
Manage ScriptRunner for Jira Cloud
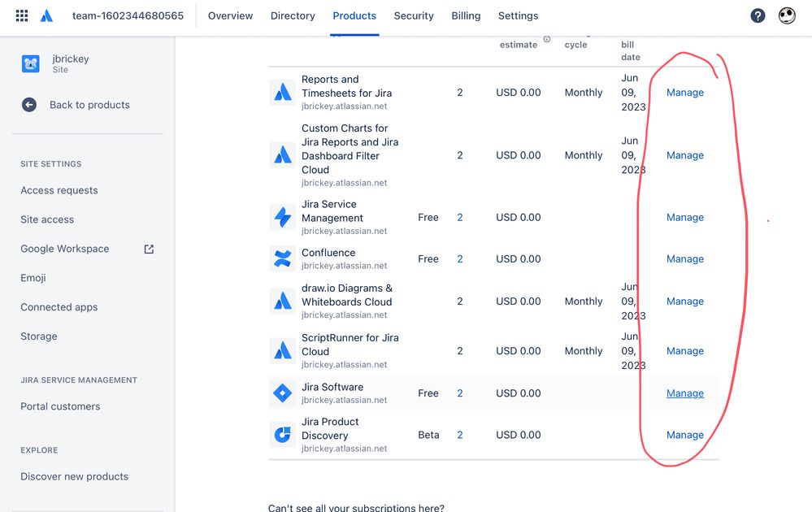click(x=684, y=351)
